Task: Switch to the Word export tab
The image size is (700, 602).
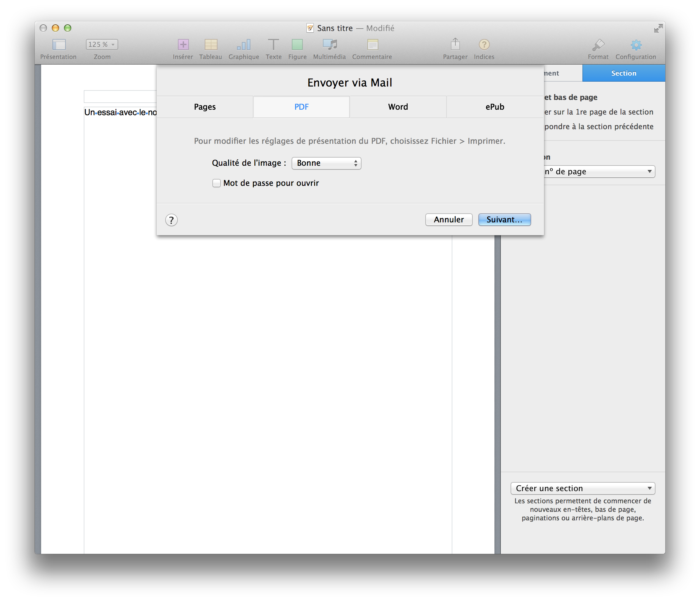Action: (398, 107)
